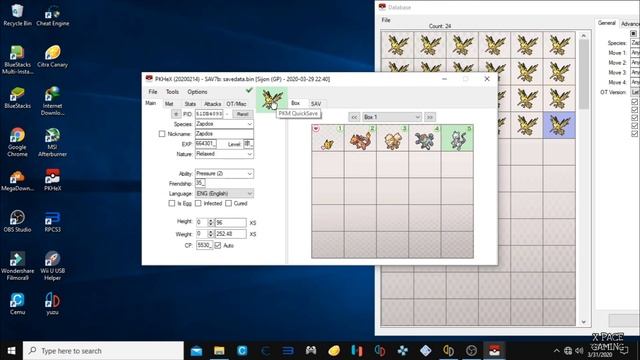Open Wii U USB Helper desktop icon

click(53, 266)
